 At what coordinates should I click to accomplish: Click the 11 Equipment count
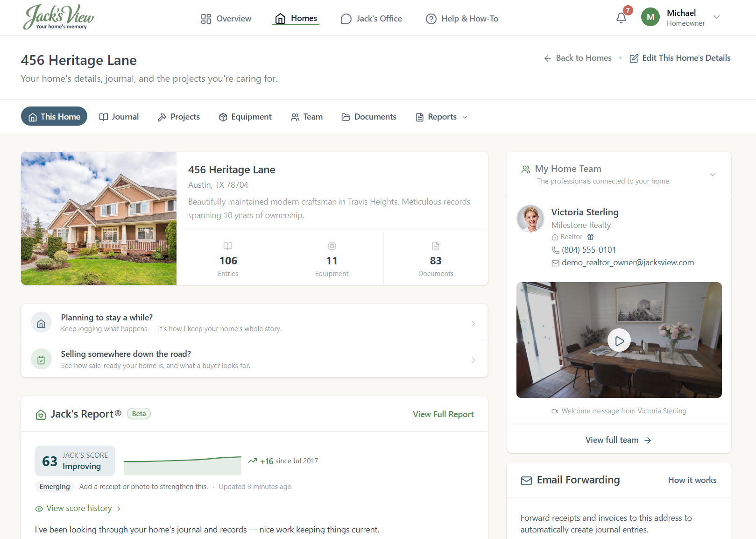pos(332,261)
